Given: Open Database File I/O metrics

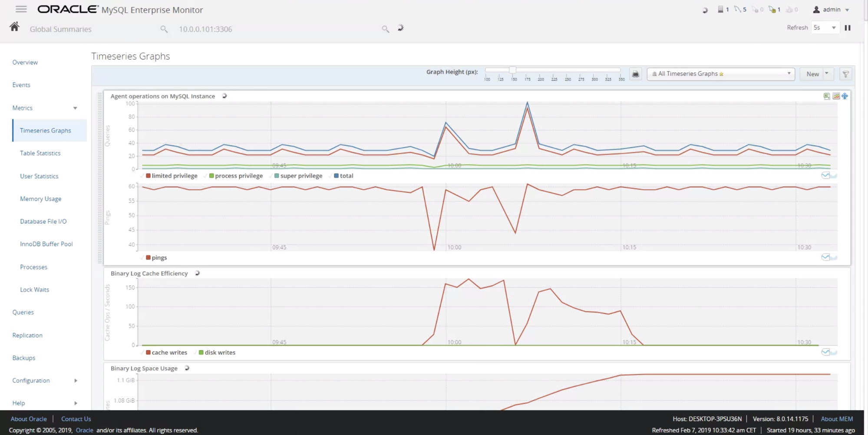Looking at the screenshot, I should [43, 221].
